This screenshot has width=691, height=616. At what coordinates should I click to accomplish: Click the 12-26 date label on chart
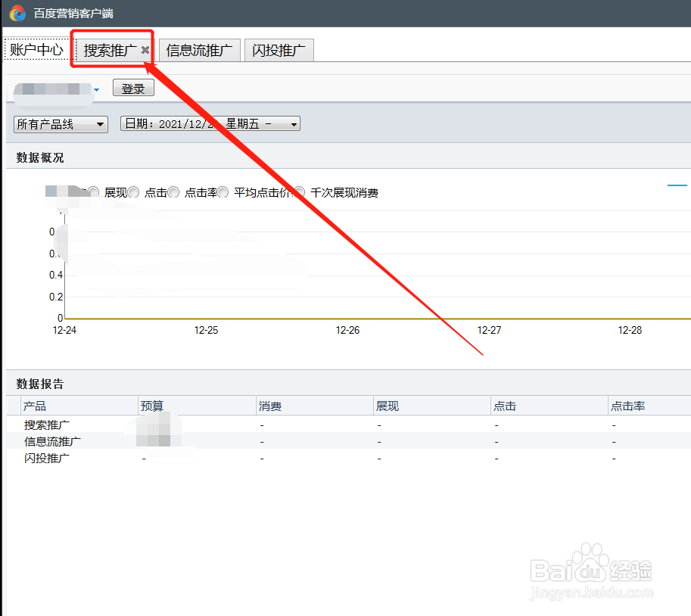[347, 330]
